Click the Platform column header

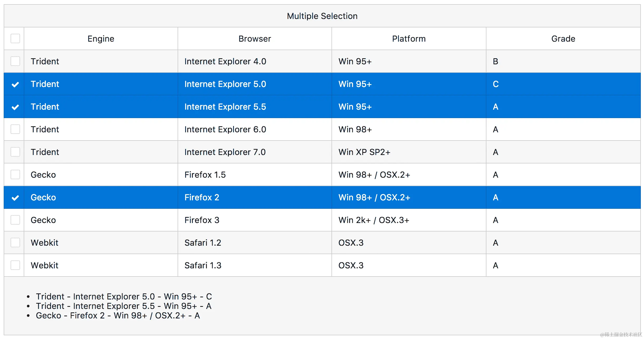[x=409, y=39]
